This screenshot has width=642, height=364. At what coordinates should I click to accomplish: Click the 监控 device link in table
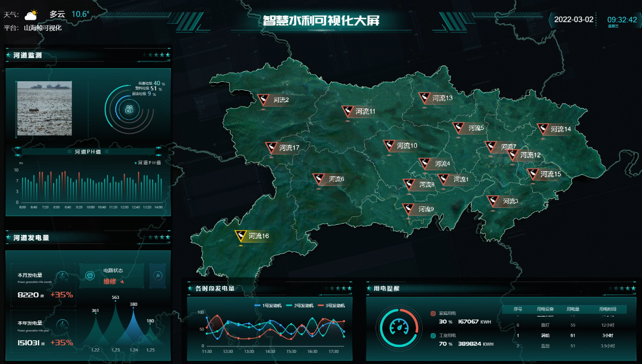click(x=545, y=346)
